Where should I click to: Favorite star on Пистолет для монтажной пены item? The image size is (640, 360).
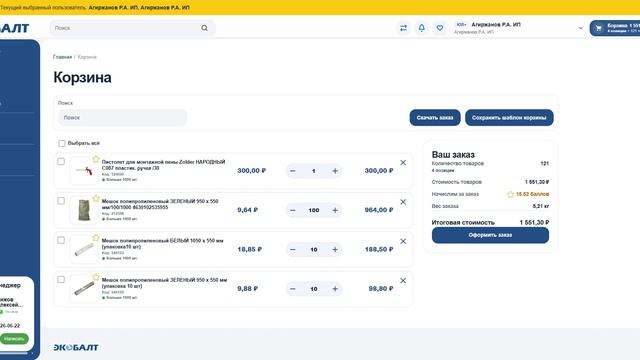tap(96, 159)
